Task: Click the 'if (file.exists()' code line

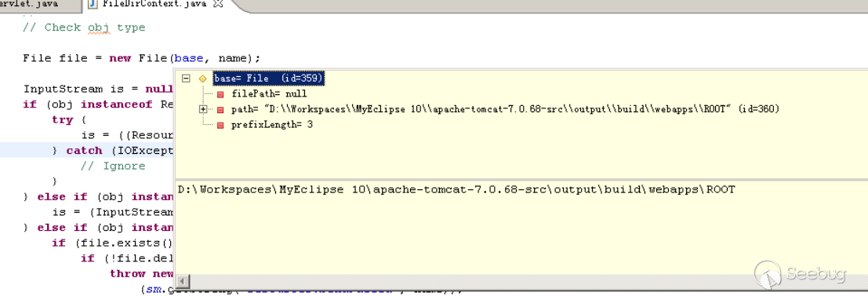Action: tap(113, 243)
